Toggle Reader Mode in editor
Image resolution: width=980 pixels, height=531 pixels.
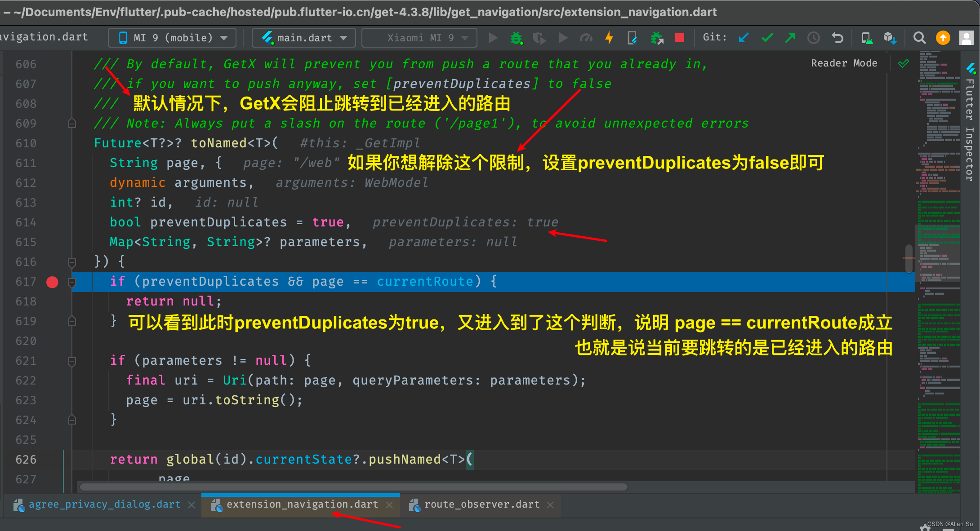[x=844, y=63]
